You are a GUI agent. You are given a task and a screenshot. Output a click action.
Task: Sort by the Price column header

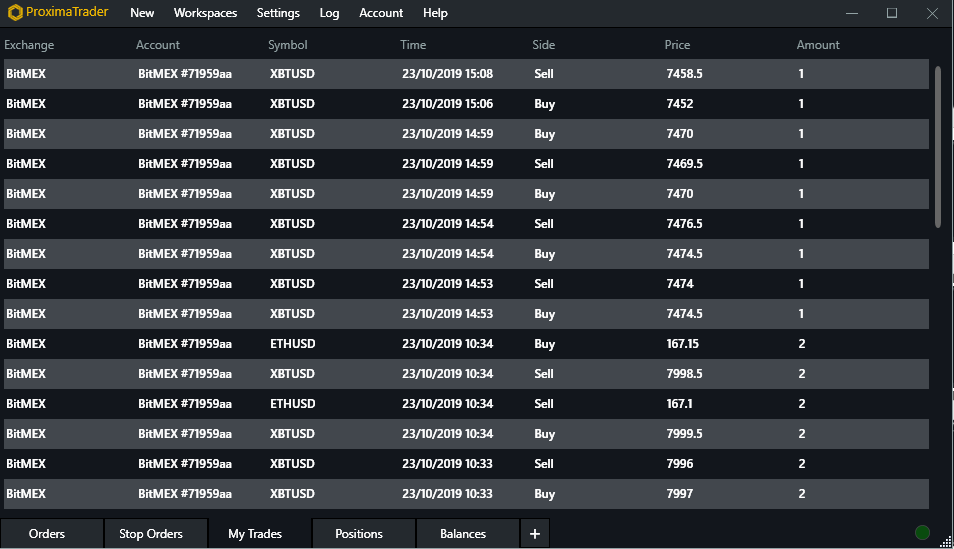[677, 44]
